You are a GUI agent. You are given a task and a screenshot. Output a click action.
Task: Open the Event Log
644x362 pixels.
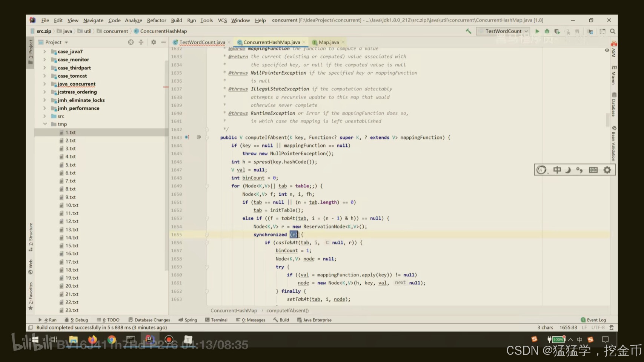pos(593,320)
